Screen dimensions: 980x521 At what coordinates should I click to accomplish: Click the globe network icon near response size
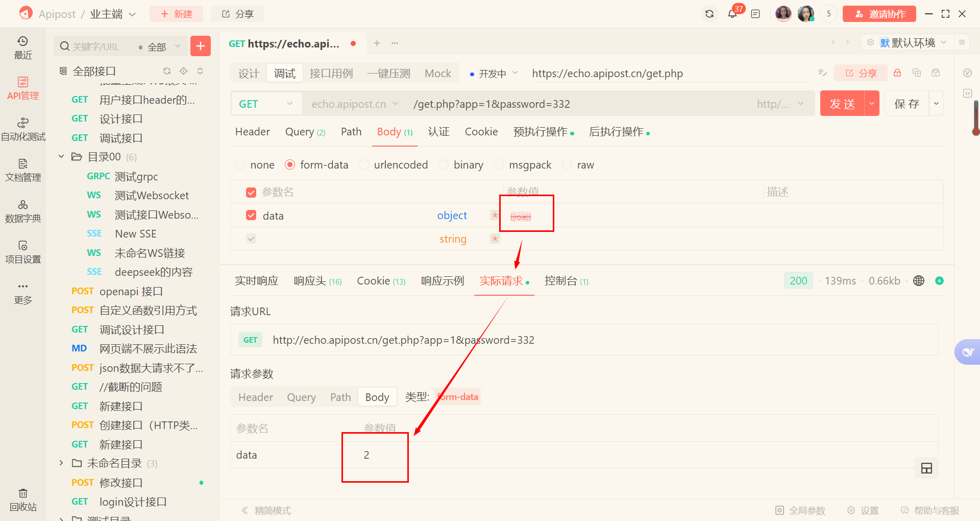(919, 280)
